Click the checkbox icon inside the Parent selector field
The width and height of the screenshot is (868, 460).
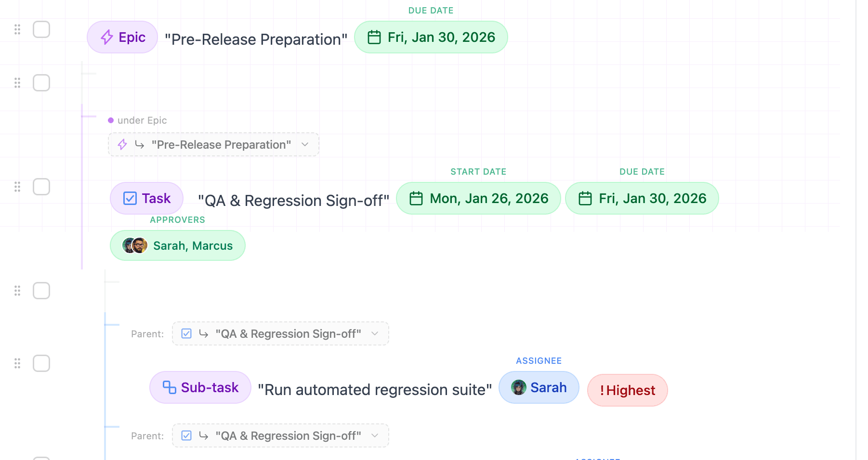[x=186, y=333]
